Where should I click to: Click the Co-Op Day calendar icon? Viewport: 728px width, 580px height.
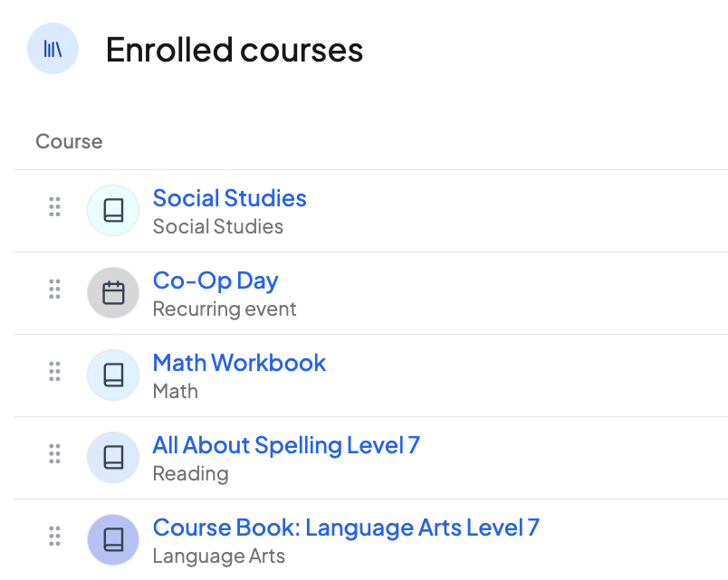113,293
